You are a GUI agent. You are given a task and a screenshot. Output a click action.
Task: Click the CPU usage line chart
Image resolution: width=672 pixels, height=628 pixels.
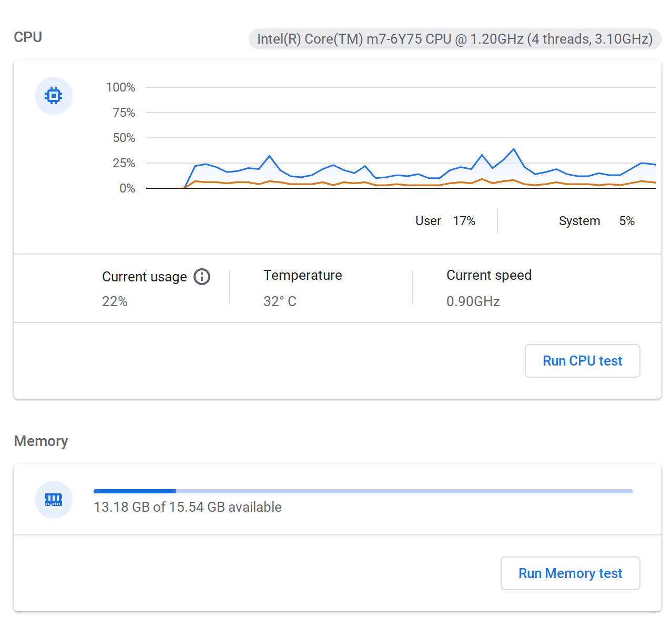(401, 138)
